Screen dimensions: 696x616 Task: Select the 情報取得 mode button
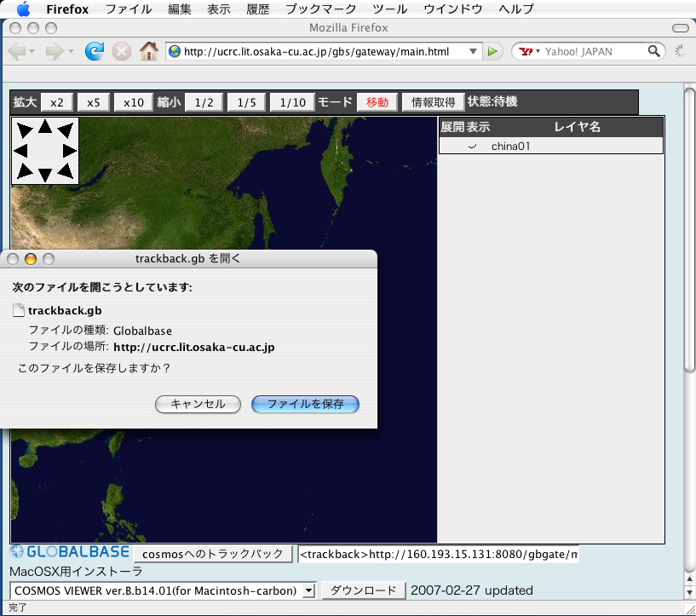pyautogui.click(x=434, y=102)
